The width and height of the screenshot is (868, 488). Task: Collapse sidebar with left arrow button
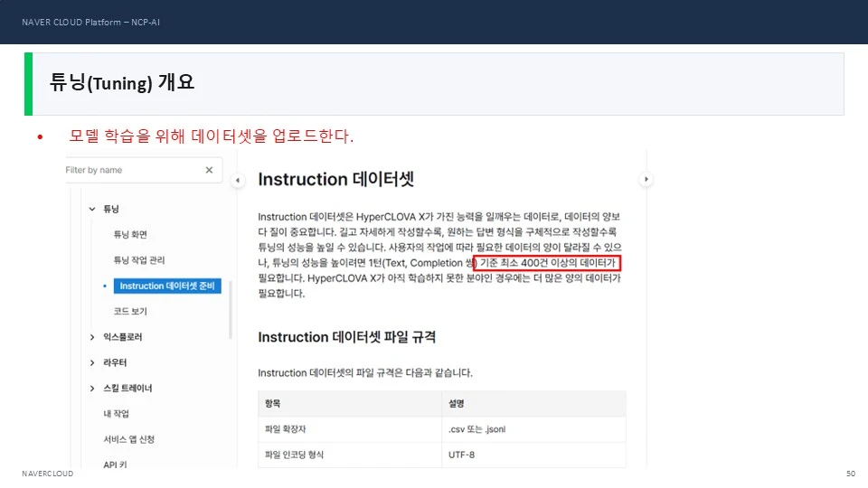pyautogui.click(x=238, y=180)
